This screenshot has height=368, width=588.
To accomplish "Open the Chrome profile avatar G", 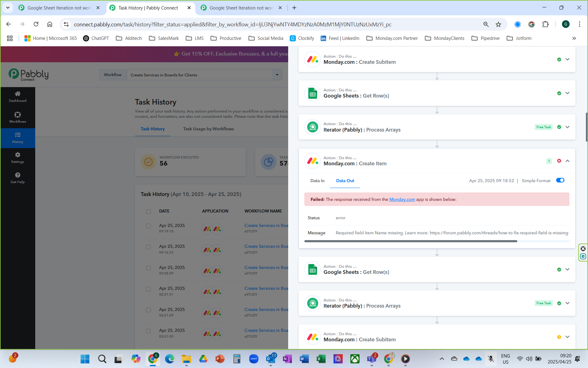I will [x=566, y=24].
